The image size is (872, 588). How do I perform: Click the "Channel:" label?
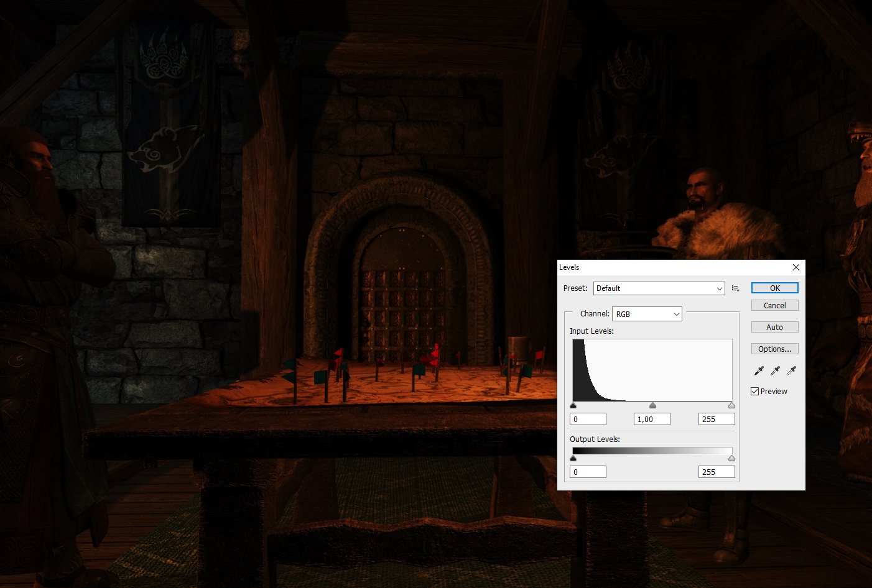pyautogui.click(x=595, y=314)
